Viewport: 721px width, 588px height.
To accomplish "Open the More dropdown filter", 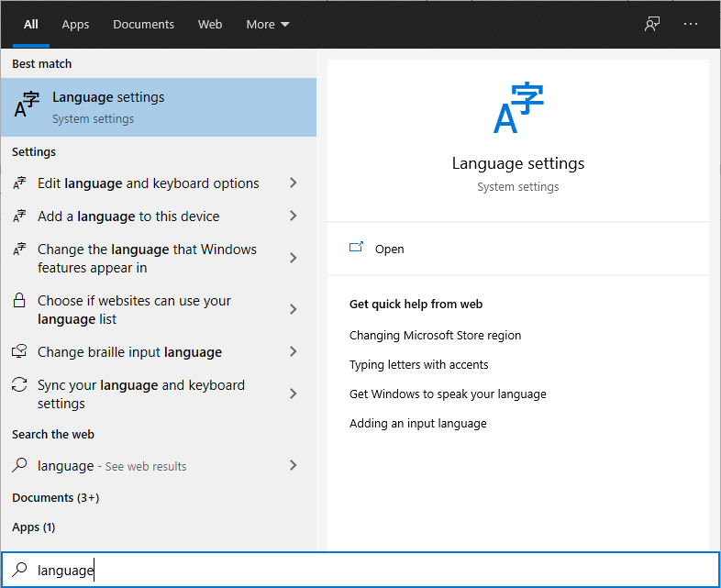I will tap(268, 25).
